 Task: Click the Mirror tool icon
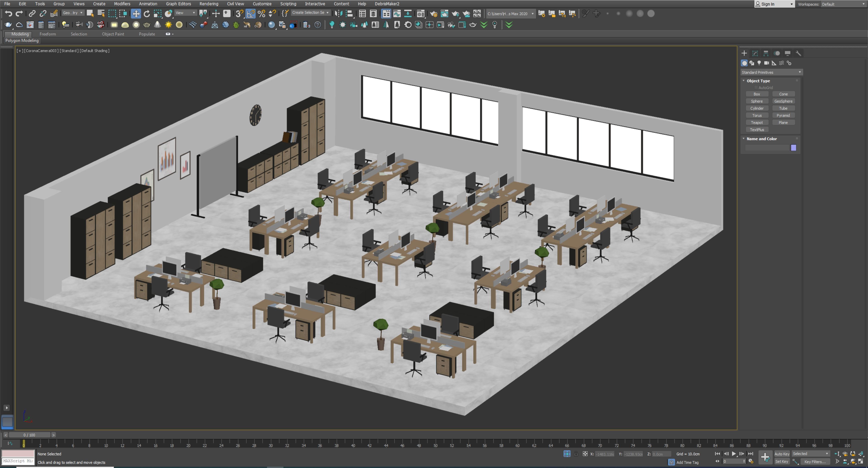coord(338,14)
